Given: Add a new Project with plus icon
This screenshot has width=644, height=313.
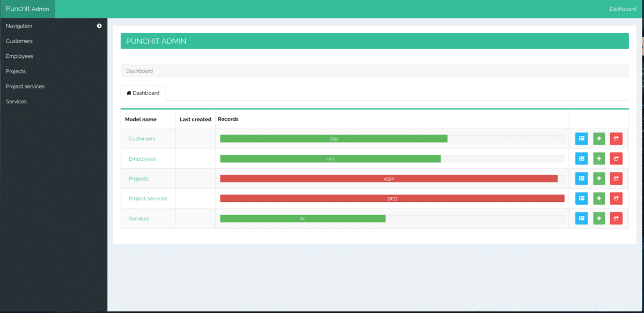Looking at the screenshot, I should tap(599, 178).
